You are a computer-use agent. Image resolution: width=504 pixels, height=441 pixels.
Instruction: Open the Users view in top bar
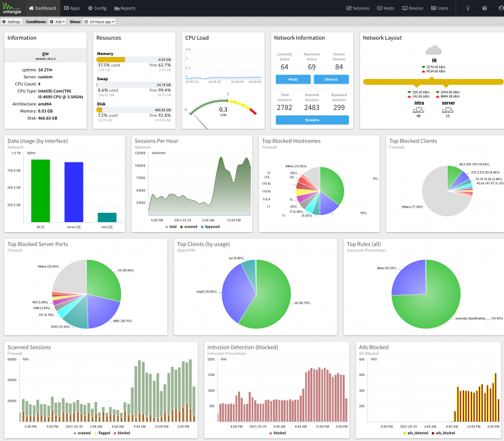click(x=440, y=8)
